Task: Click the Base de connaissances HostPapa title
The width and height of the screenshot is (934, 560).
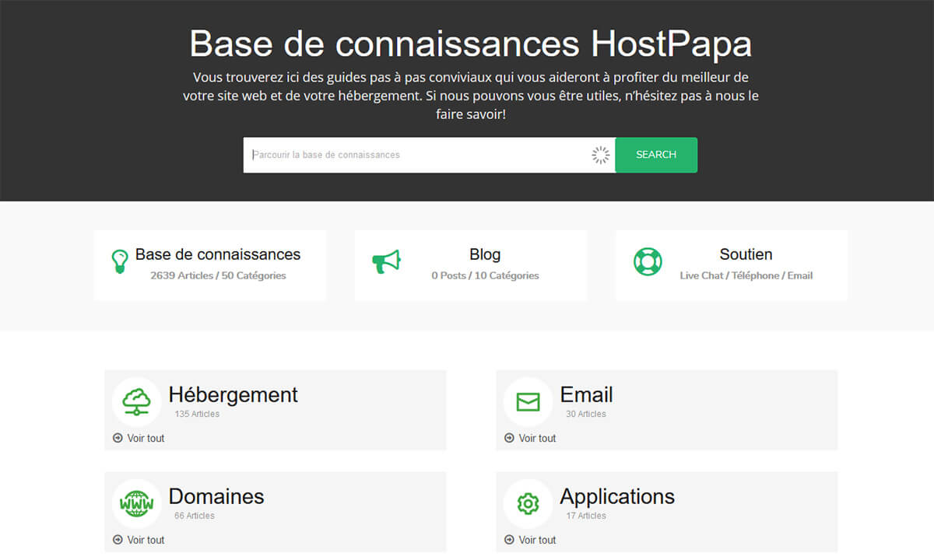Action: [x=470, y=44]
